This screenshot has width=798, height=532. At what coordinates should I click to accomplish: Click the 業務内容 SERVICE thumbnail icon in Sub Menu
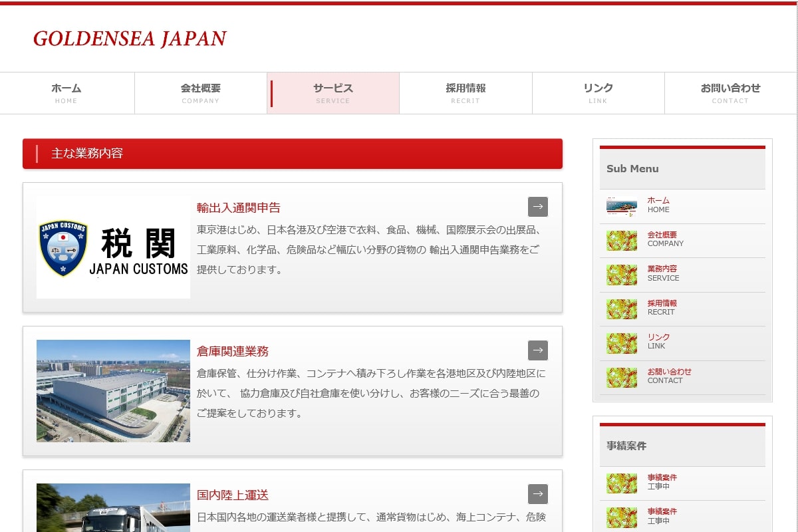[x=622, y=275]
